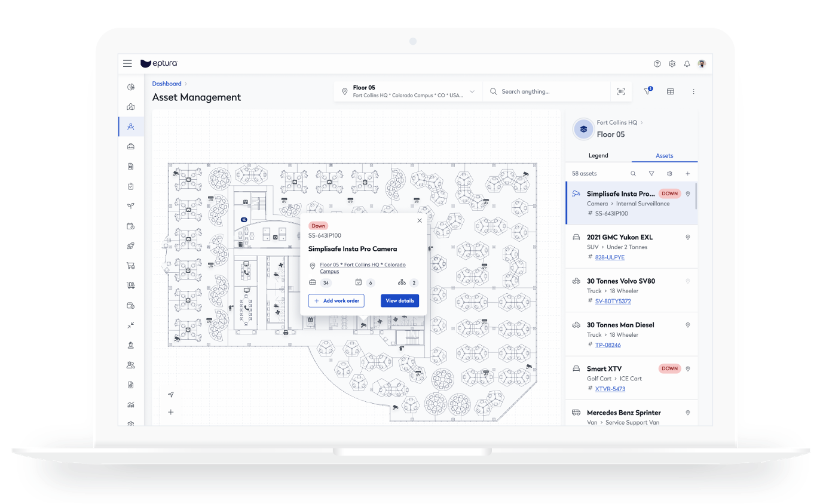Open the pie chart dashboard sidebar icon
Screen dimensions: 826x504
pos(131,87)
